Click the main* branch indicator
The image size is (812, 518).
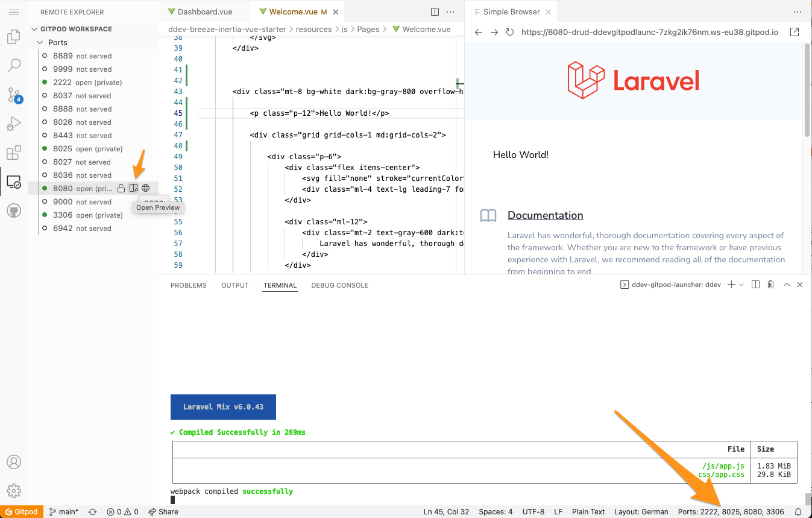coord(64,512)
